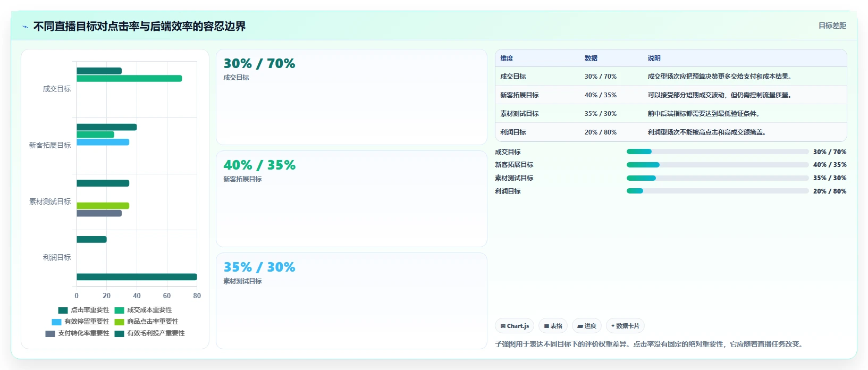Select the 35% / 30% 素材测试目标 card
868x370 pixels.
351,300
